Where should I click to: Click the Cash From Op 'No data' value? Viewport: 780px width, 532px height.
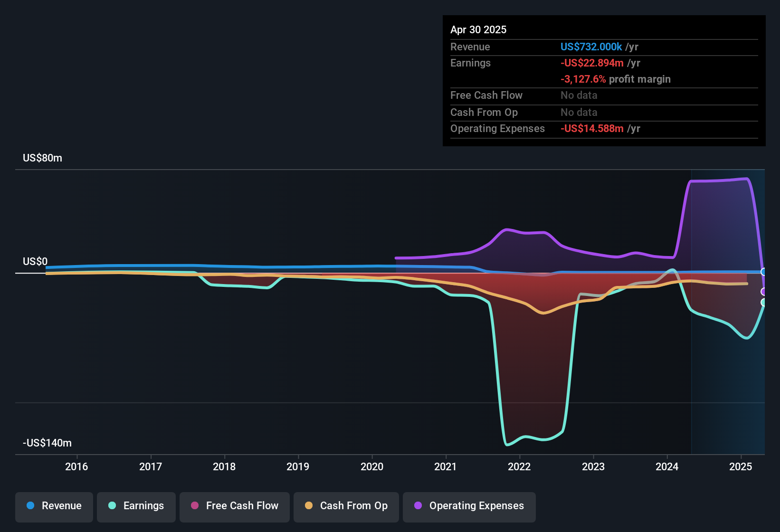tap(579, 112)
